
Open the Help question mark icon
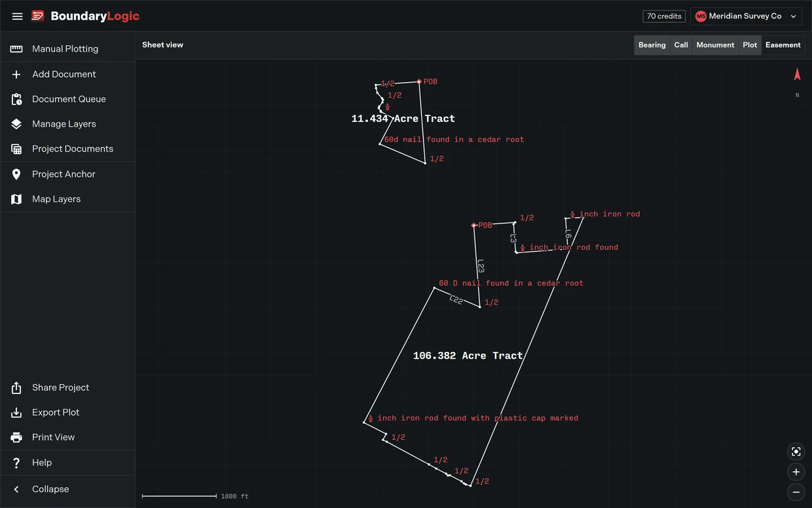pos(16,463)
